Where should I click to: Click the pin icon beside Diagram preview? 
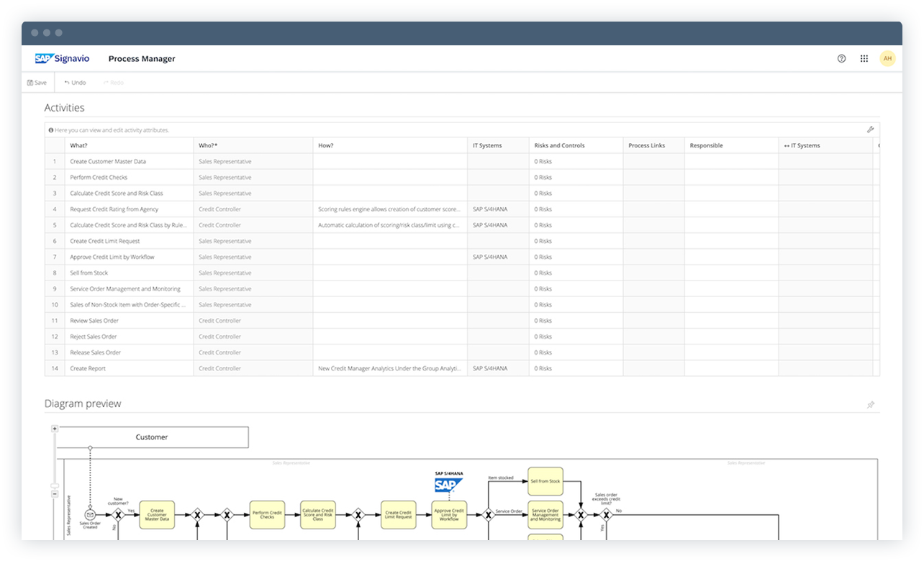871,403
